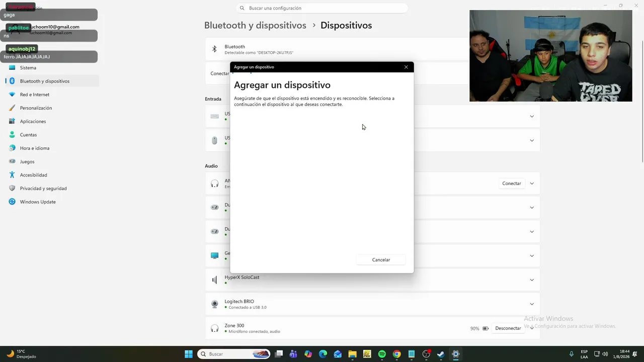Select the Red e Internet wifi icon
The image size is (644, 362).
(12, 95)
